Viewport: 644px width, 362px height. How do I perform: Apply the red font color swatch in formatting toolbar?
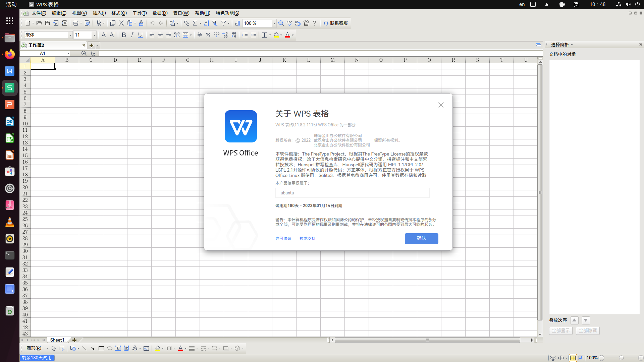point(287,35)
